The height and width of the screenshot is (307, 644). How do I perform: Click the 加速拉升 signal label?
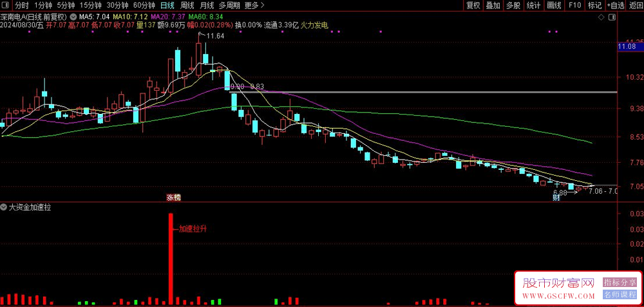193,229
